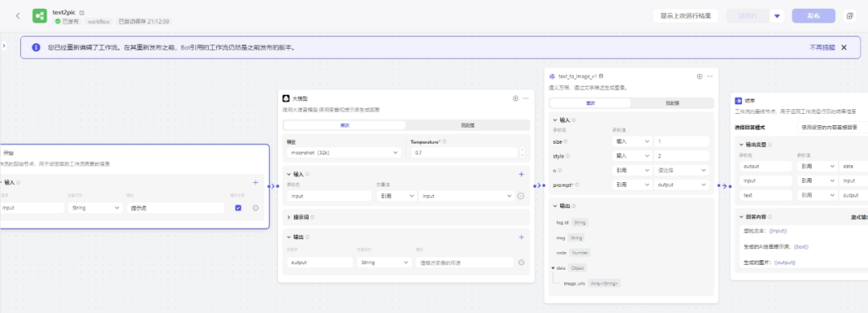Open the answer mode selector in 结束 node
This screenshot has height=313, width=868.
pos(832,127)
